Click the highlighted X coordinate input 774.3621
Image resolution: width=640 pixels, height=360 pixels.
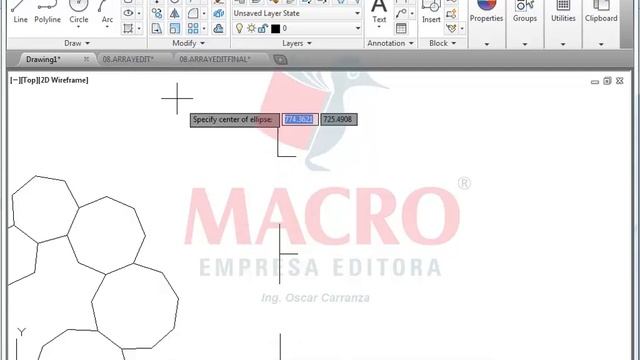pyautogui.click(x=300, y=120)
